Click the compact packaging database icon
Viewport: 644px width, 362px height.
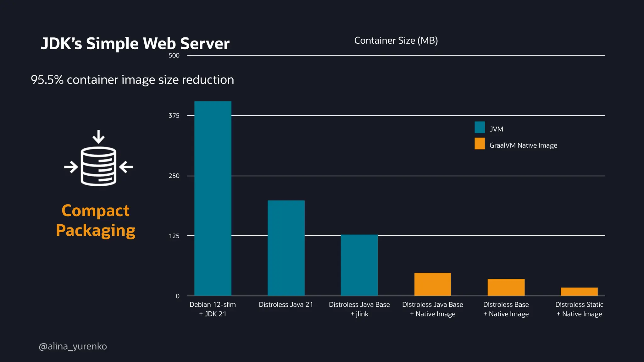(98, 166)
